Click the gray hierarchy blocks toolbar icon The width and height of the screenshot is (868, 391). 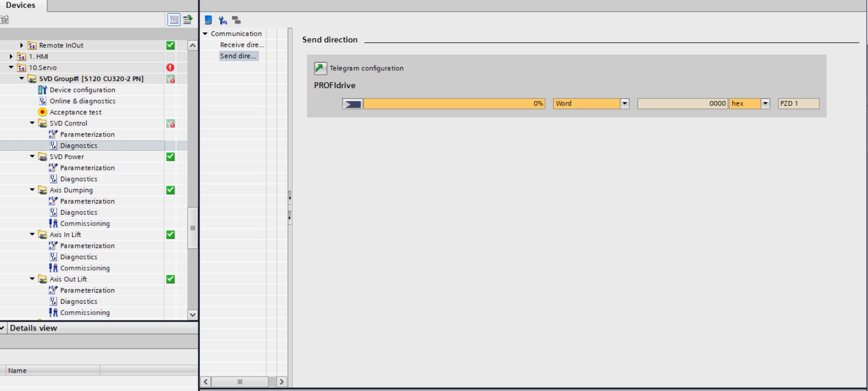236,20
